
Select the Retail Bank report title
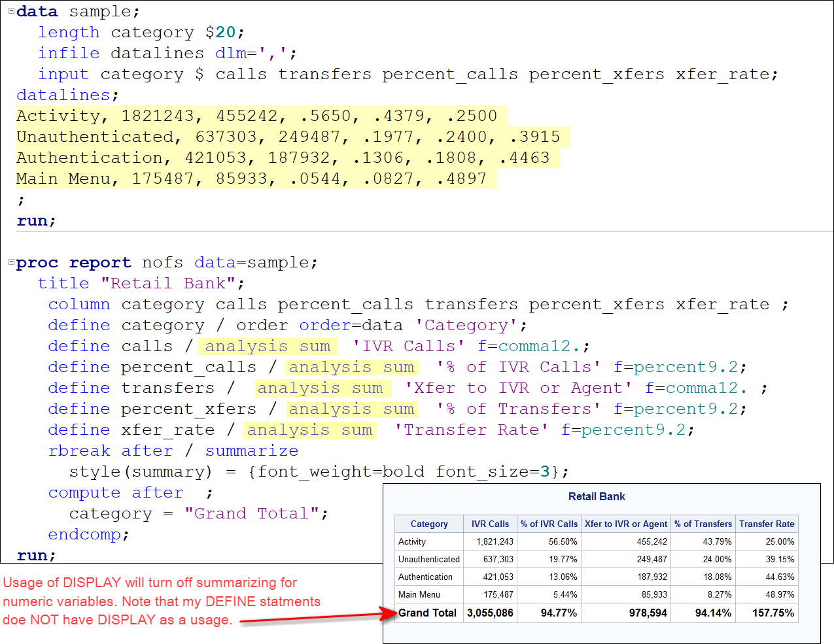596,497
